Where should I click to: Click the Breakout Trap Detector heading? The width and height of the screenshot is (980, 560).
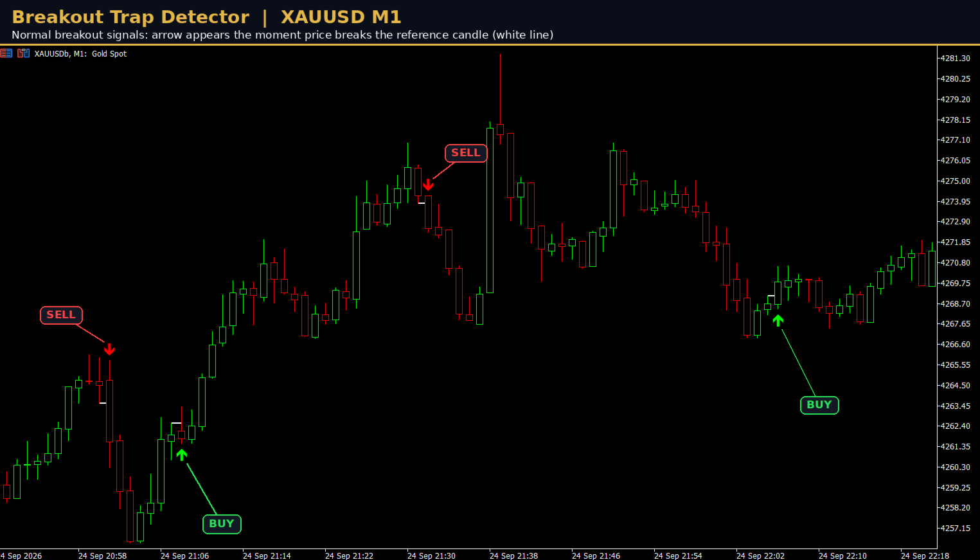[130, 17]
